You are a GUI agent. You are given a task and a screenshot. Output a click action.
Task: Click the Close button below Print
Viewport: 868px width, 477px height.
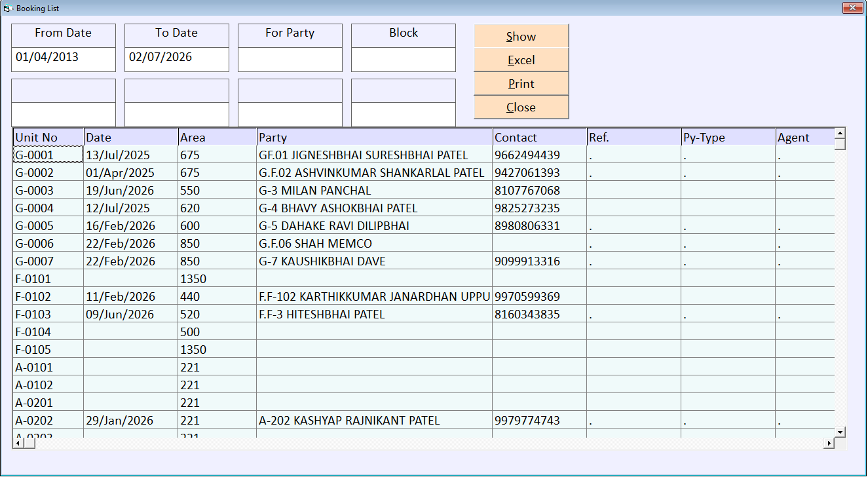click(x=521, y=107)
